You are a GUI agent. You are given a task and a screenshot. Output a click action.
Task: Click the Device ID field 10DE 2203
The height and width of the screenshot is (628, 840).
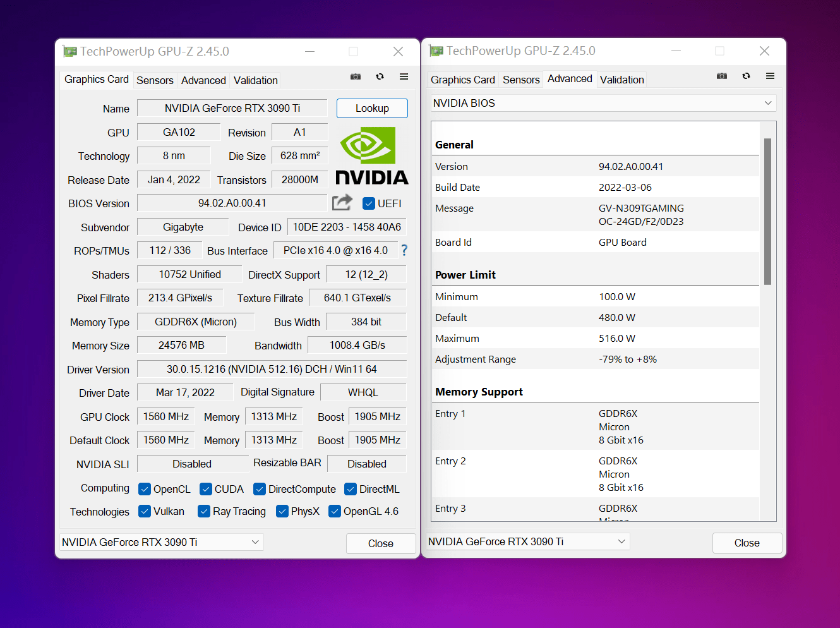pos(347,227)
